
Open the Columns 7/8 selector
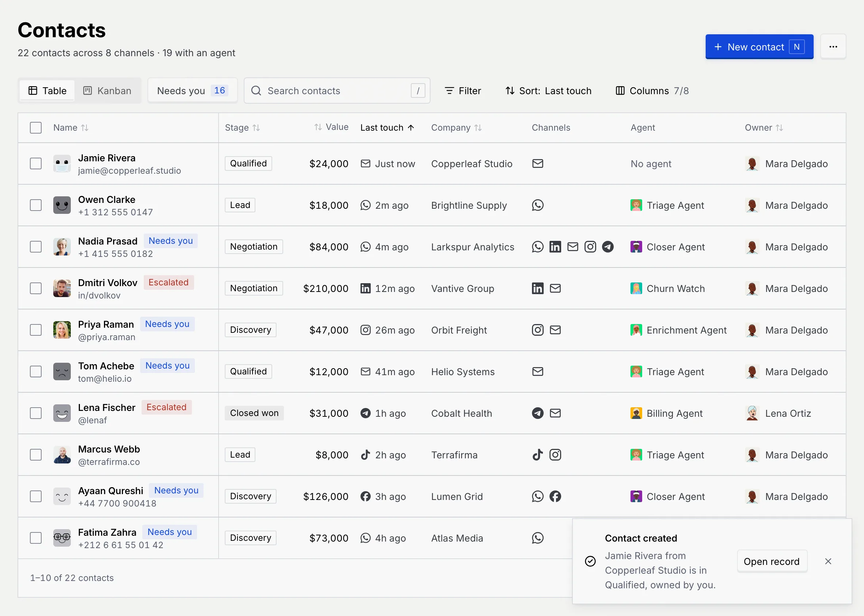click(652, 91)
